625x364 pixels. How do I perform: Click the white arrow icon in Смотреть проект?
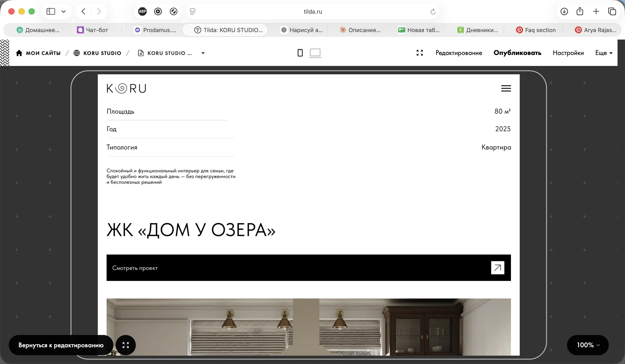[x=497, y=268]
